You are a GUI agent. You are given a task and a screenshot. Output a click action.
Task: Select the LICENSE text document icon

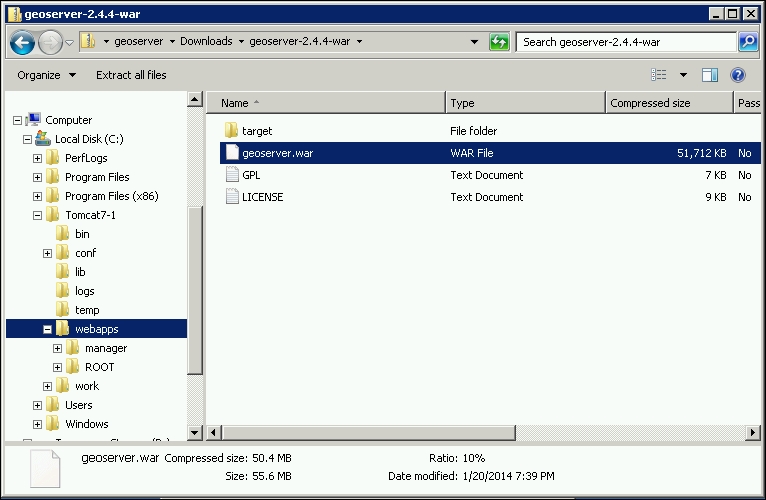[232, 196]
